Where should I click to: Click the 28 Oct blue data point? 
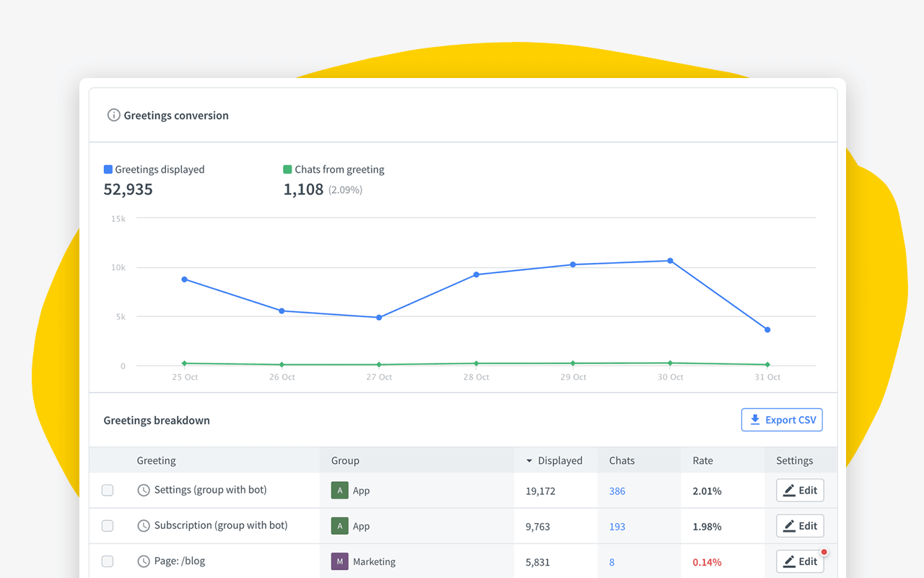(476, 275)
